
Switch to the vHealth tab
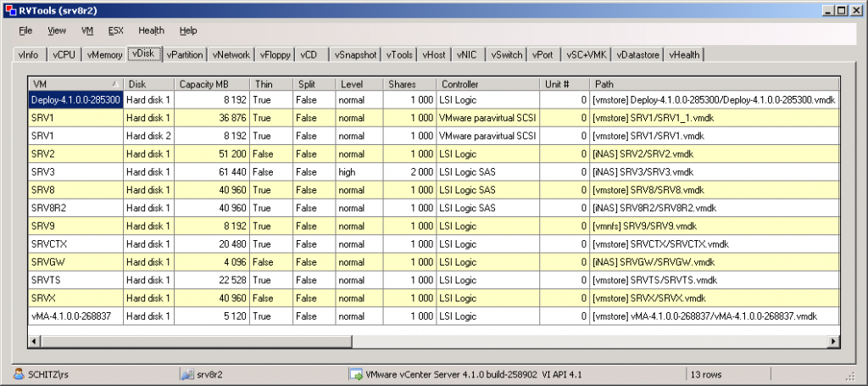click(684, 55)
